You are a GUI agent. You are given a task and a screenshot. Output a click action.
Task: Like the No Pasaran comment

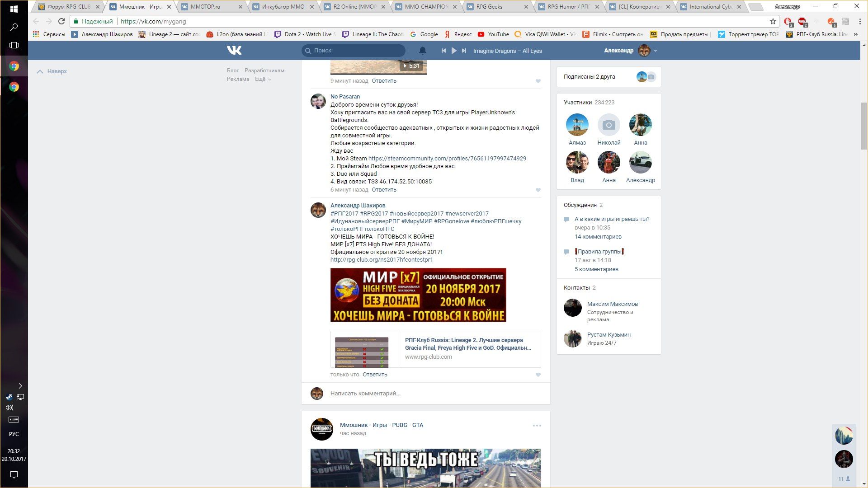click(538, 190)
